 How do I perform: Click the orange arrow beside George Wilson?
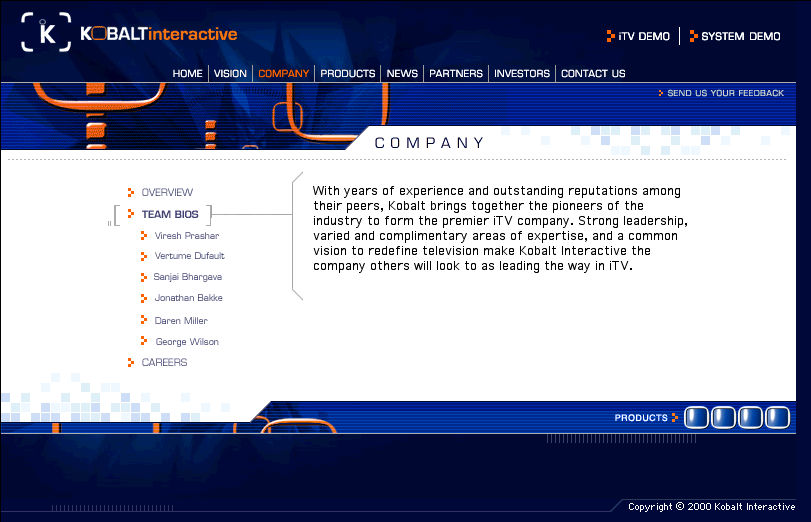point(144,341)
